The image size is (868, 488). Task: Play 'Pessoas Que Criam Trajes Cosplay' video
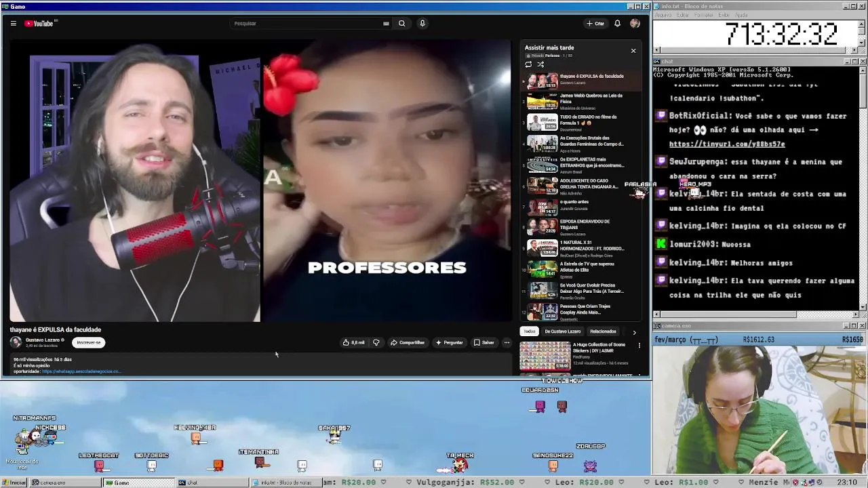[580, 311]
